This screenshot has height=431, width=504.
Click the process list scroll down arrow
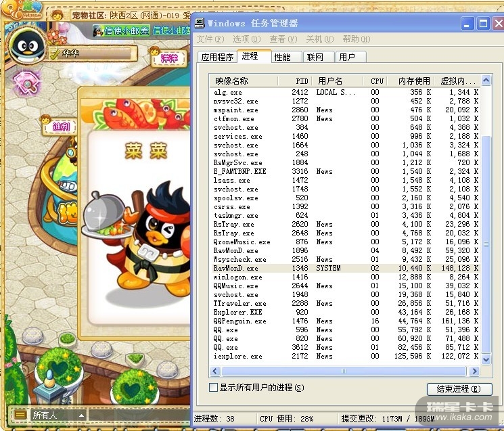pos(486,360)
